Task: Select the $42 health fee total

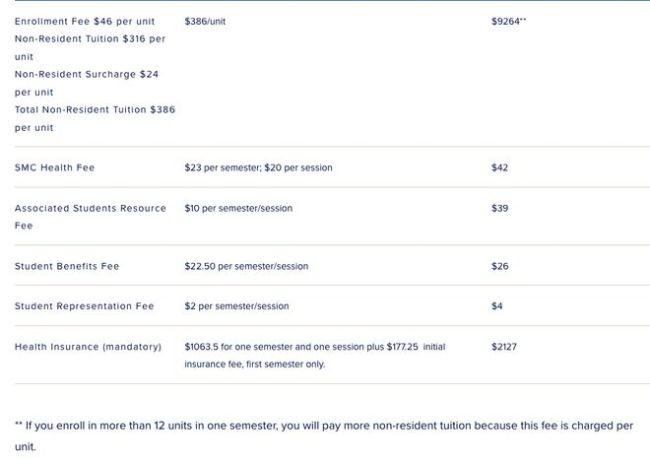Action: point(500,168)
